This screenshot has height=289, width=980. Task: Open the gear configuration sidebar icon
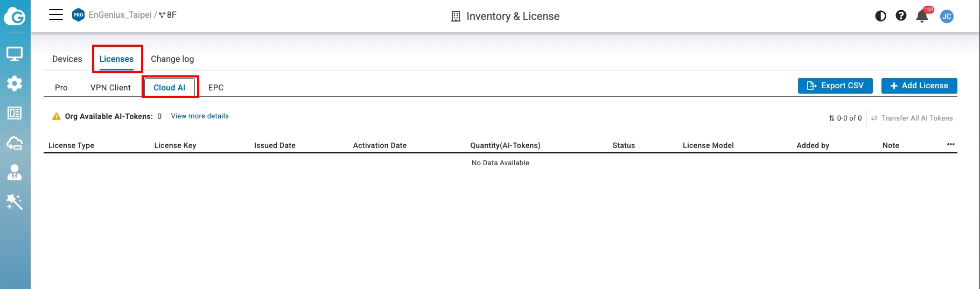click(15, 83)
